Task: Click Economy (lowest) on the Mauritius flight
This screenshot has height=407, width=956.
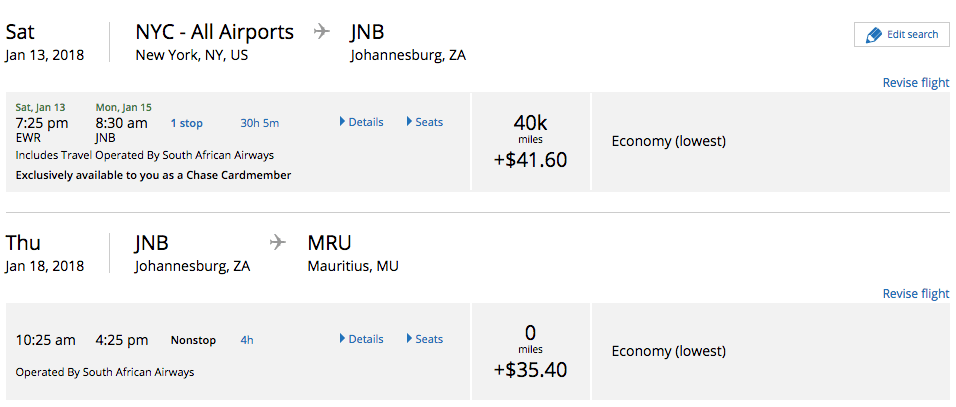Action: (669, 352)
